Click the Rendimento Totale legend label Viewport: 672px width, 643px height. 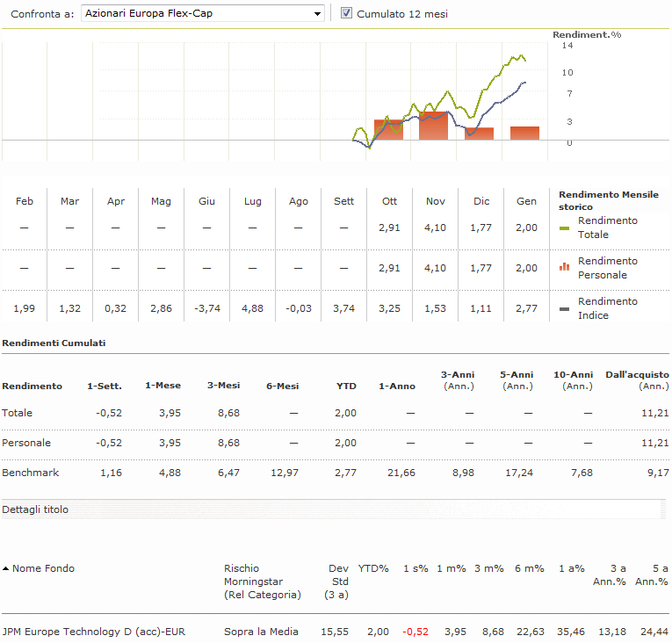click(608, 228)
